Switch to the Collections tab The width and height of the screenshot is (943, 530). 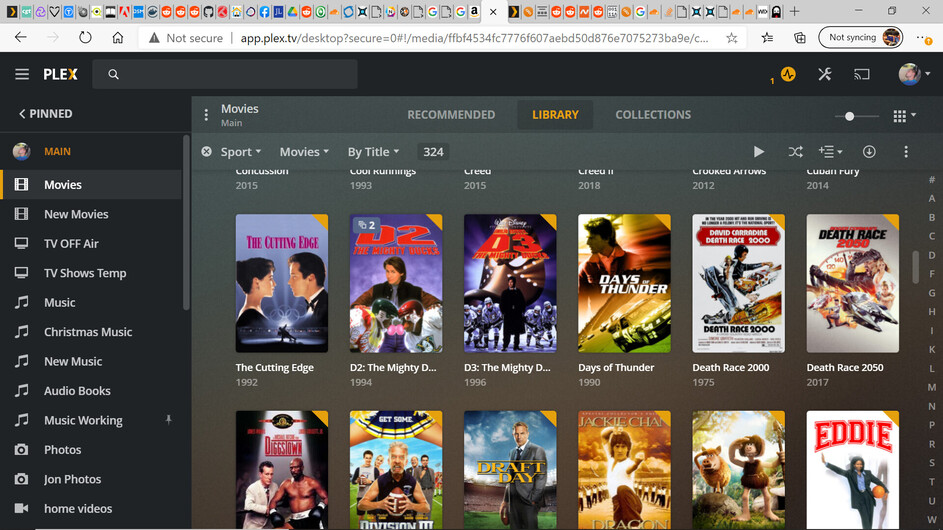[653, 114]
